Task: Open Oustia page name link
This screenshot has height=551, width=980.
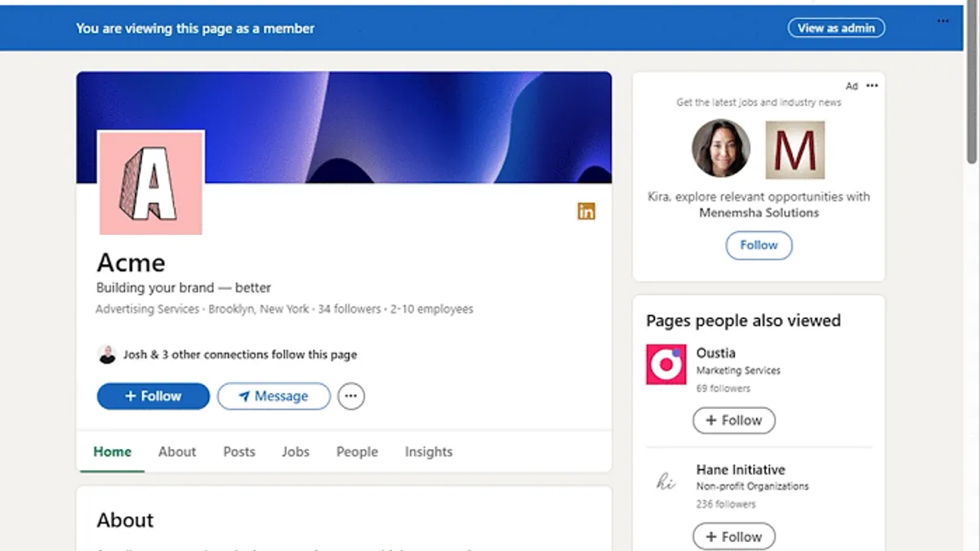Action: coord(716,353)
